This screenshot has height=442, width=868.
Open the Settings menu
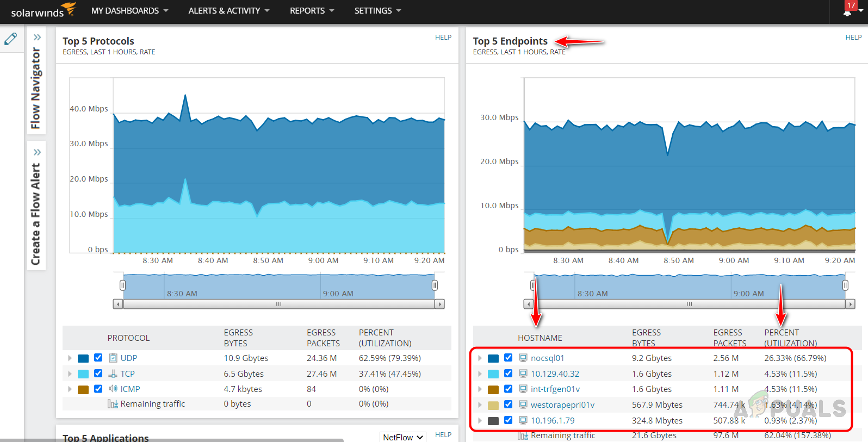(378, 10)
